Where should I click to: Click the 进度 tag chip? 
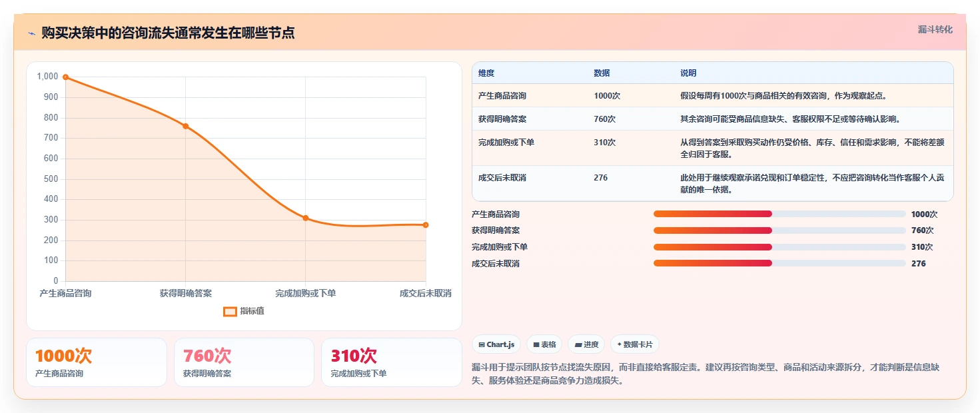(586, 344)
